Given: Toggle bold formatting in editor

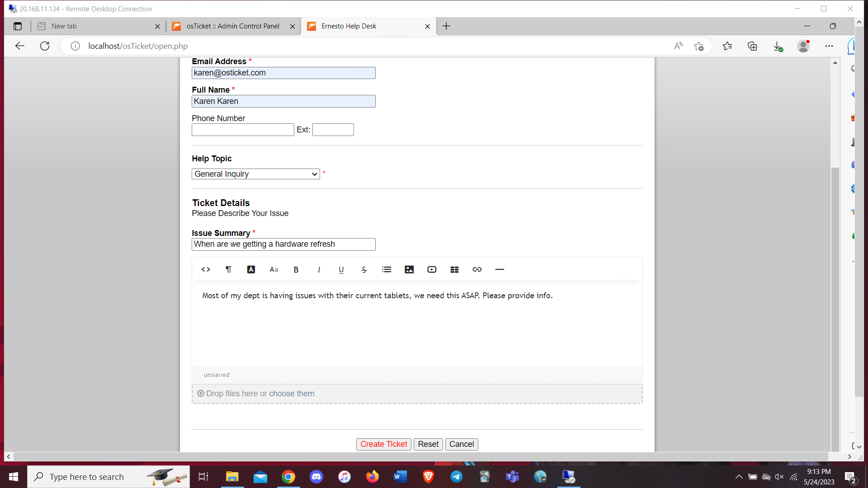Looking at the screenshot, I should (296, 269).
